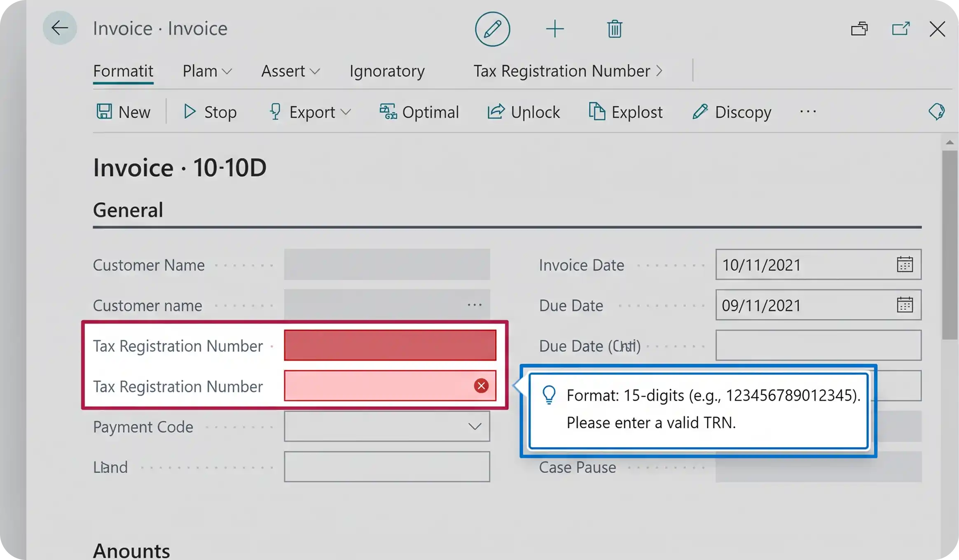Open the Due Date calendar picker
Viewport: 959px width, 560px height.
point(905,305)
